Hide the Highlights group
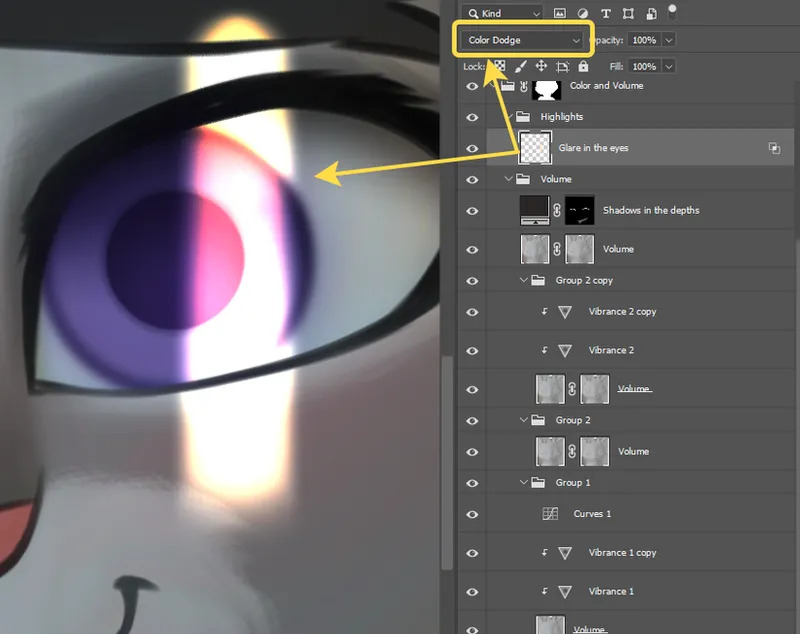 coord(472,117)
